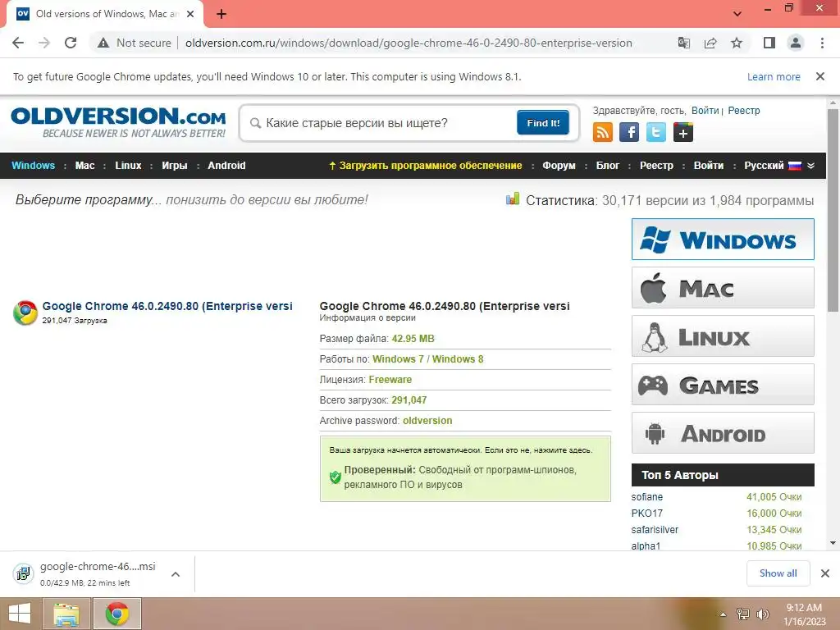840x630 pixels.
Task: Open the Windows Start button
Action: [x=20, y=614]
